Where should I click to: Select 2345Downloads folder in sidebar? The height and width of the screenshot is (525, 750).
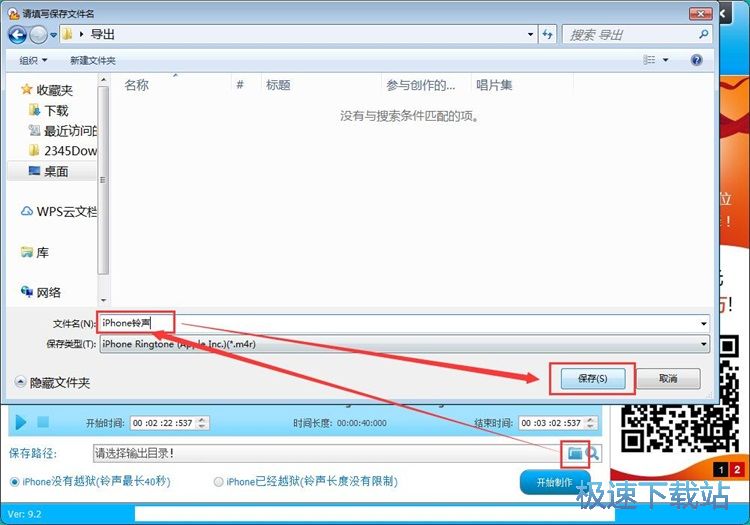[x=63, y=151]
